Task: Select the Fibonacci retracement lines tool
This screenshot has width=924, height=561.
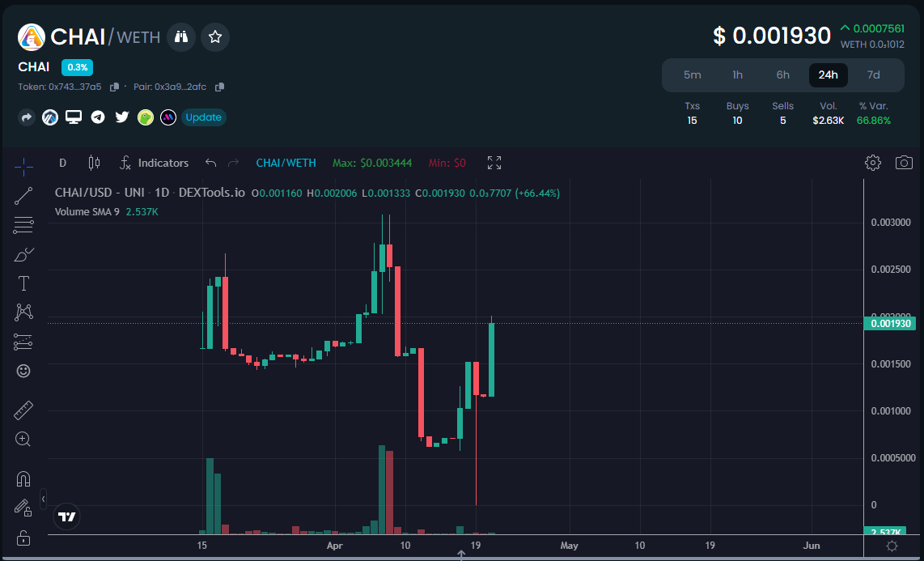Action: (23, 225)
